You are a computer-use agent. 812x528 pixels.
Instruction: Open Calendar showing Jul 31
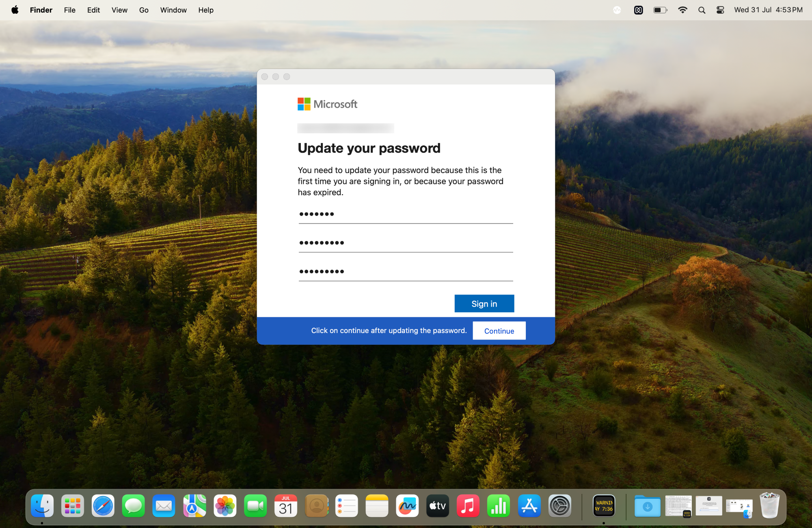click(x=286, y=506)
